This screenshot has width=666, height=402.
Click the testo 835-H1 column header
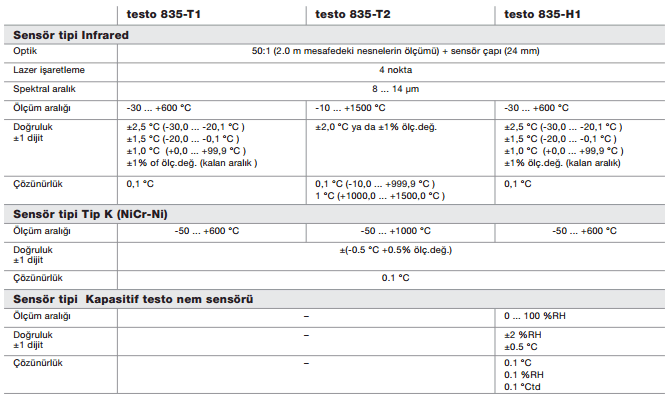(547, 14)
